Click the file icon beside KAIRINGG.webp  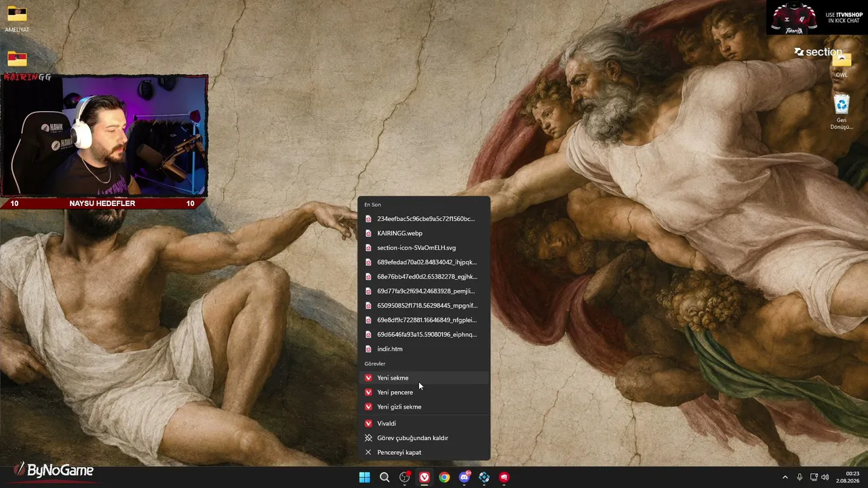click(x=368, y=233)
